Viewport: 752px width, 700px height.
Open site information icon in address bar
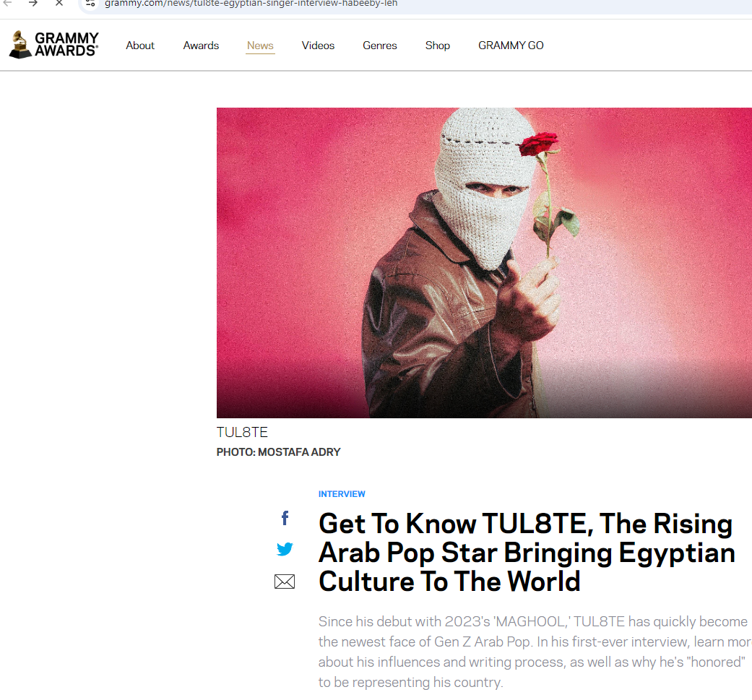pos(90,4)
